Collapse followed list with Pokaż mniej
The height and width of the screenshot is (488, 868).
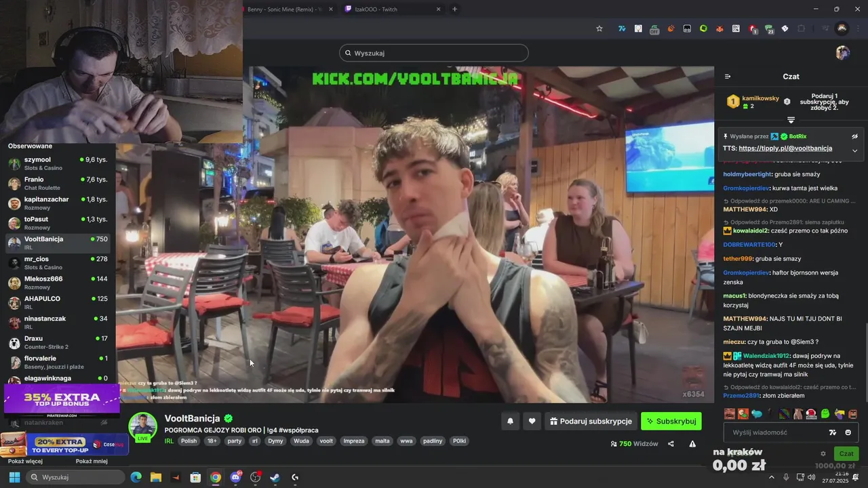[92, 462]
